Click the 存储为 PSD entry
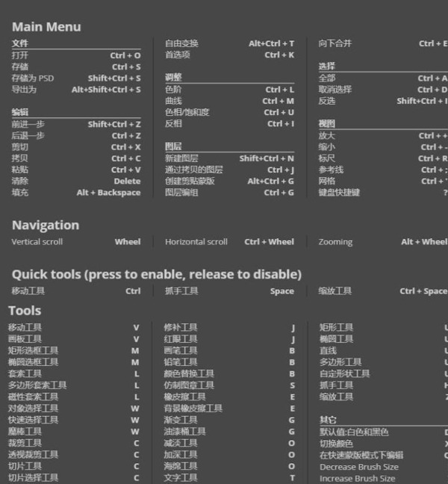 [32, 78]
